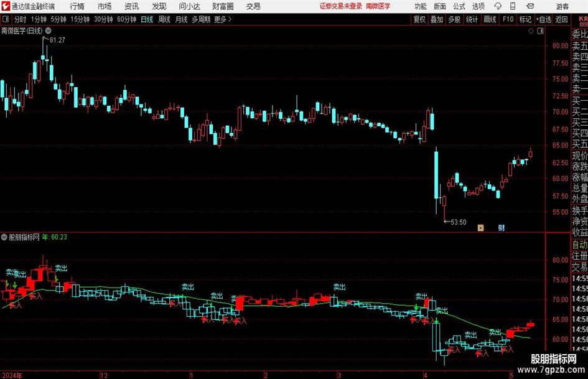Open the 选项 menu
Screen dimensions: 588x379
478,6
